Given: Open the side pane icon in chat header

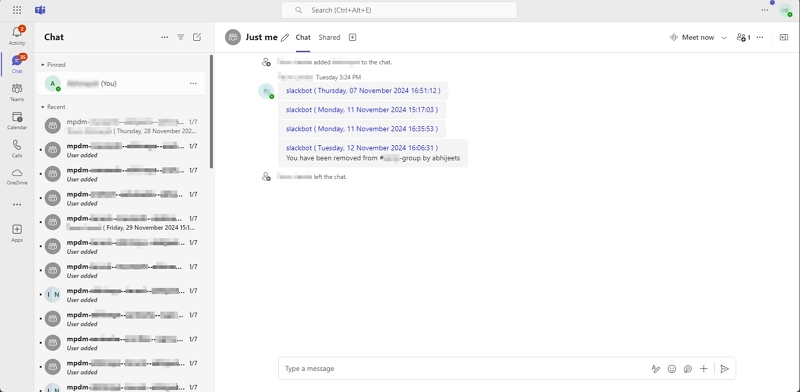Looking at the screenshot, I should 784,37.
